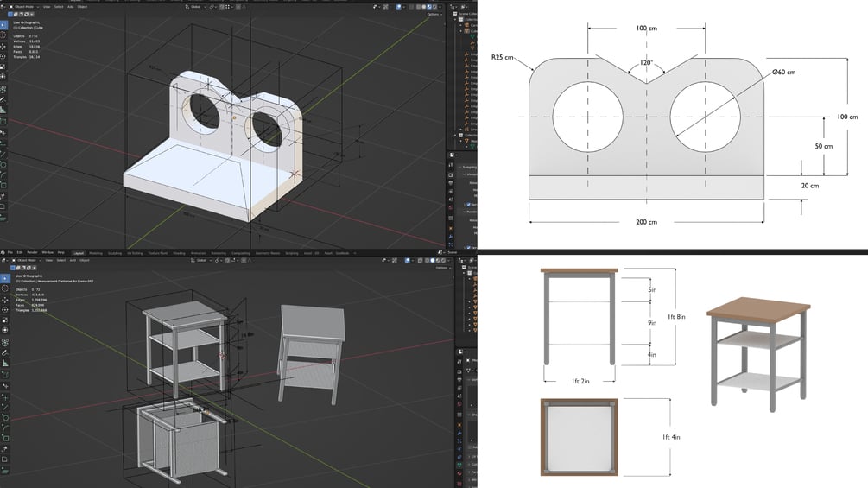Open Select menu in bracket model viewport

[x=59, y=7]
